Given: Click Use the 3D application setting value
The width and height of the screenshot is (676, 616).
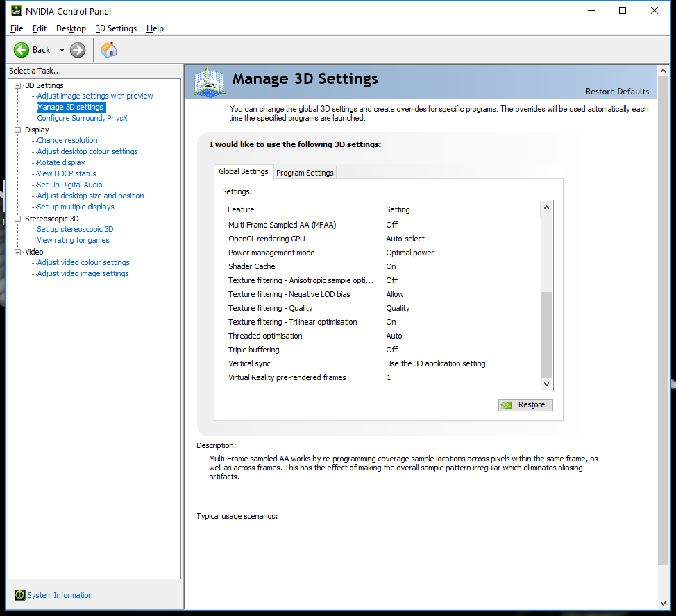Looking at the screenshot, I should (435, 363).
